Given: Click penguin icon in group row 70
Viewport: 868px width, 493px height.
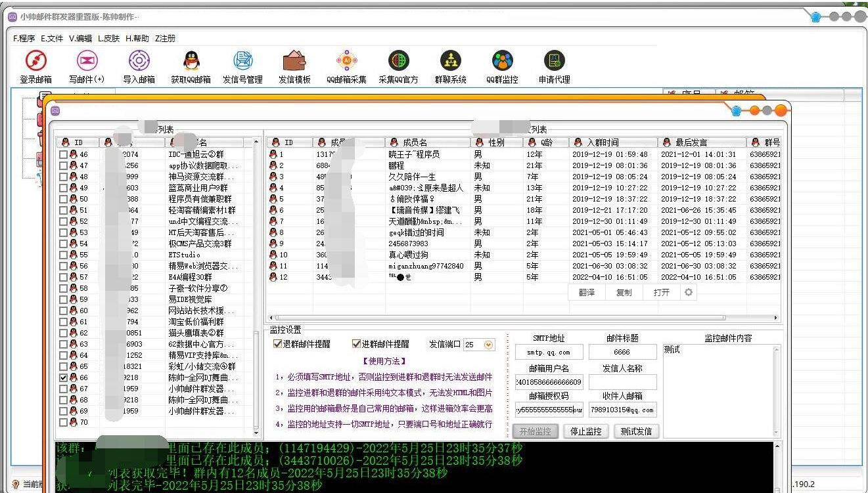Looking at the screenshot, I should point(73,422).
